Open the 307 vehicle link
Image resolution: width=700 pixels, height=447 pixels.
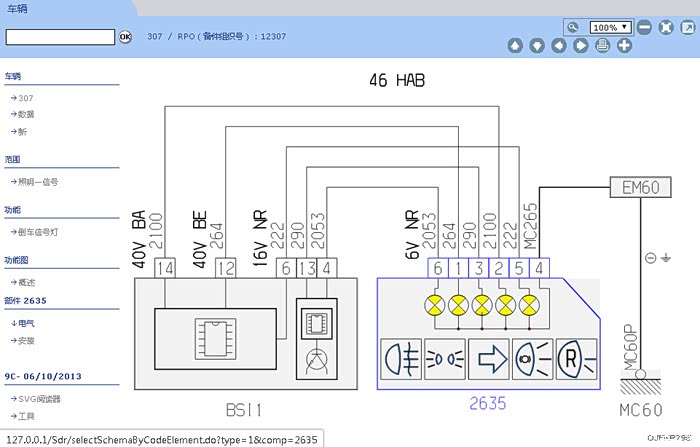26,98
